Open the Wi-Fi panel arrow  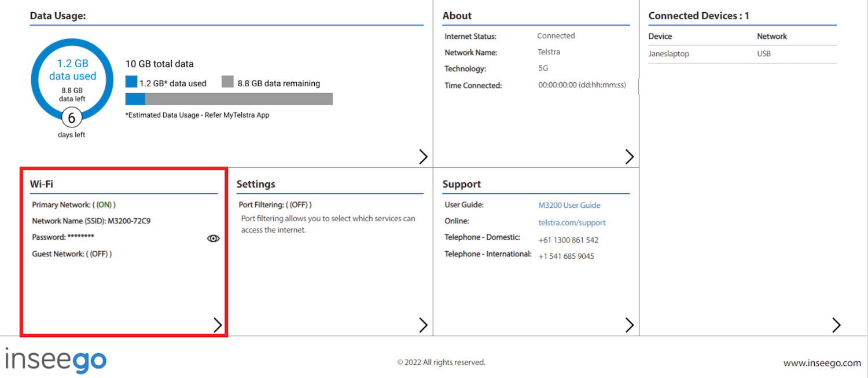[x=218, y=325]
